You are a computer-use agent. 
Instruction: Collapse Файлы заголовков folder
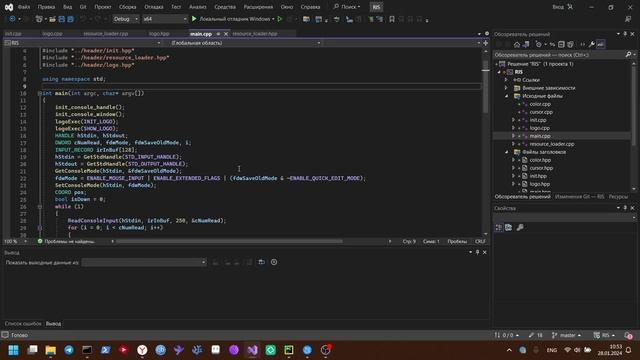tap(506, 152)
